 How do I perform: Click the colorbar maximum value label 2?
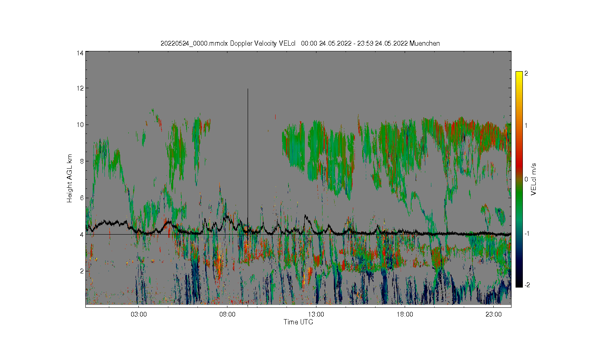point(526,74)
